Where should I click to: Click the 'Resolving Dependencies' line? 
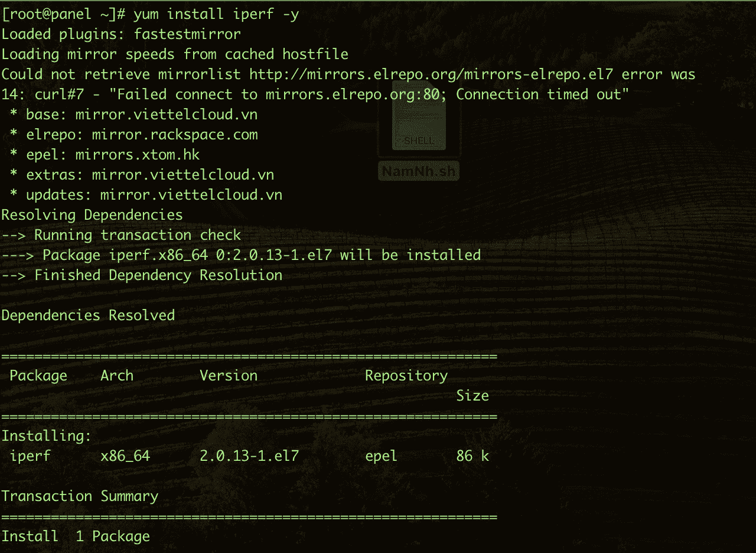tap(92, 215)
